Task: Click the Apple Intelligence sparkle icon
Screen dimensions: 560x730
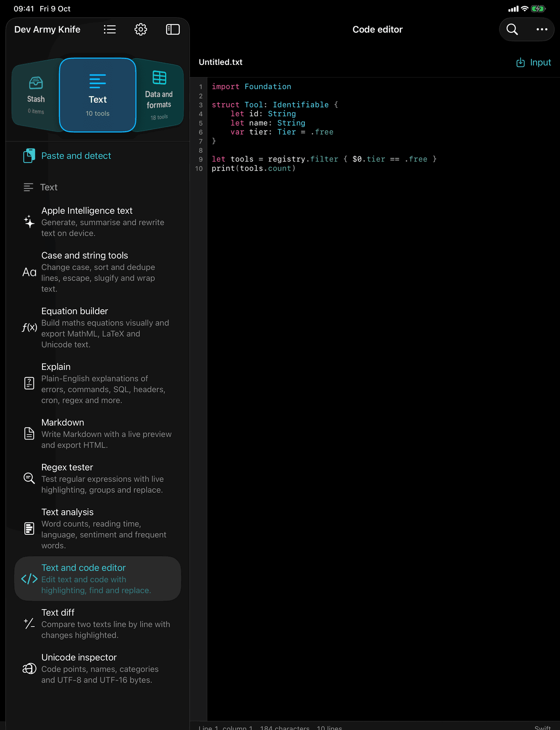Action: (29, 221)
